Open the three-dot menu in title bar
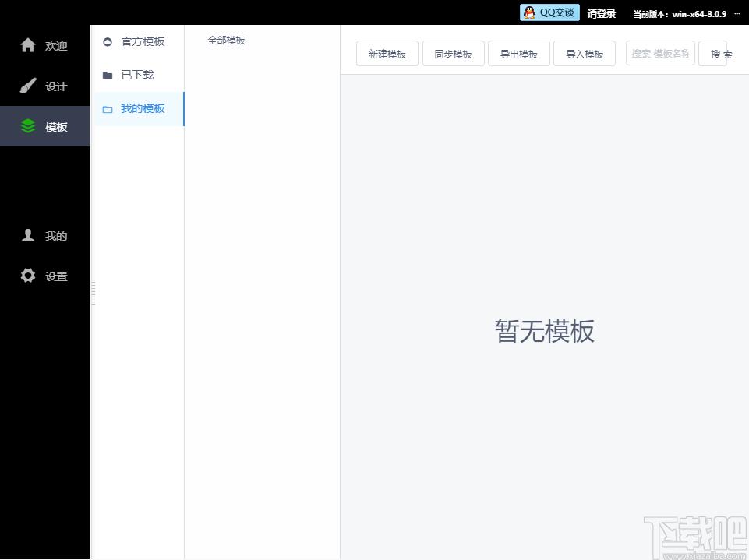The image size is (749, 560). [x=737, y=14]
